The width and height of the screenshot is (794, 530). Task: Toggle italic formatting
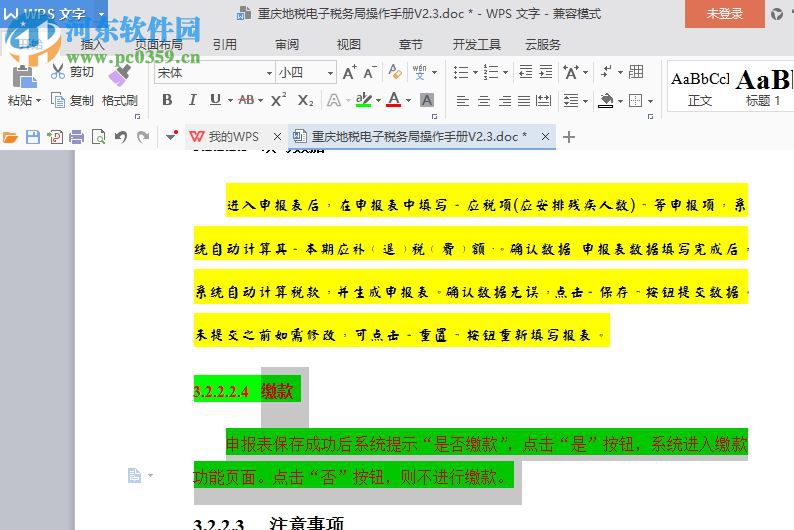tap(192, 100)
